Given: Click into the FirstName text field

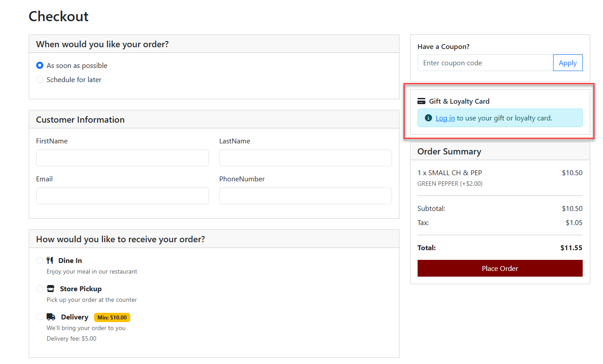Looking at the screenshot, I should [122, 158].
